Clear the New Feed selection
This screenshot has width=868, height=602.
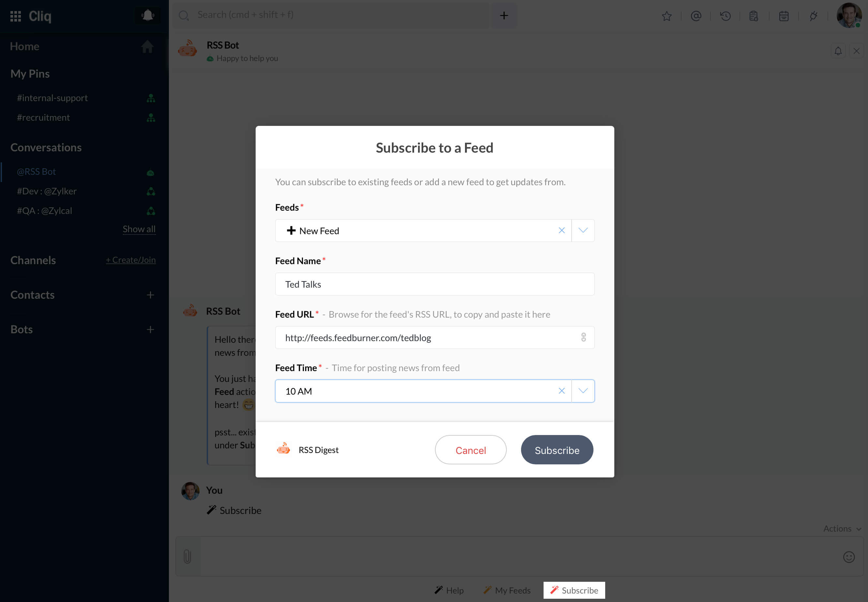pyautogui.click(x=561, y=231)
